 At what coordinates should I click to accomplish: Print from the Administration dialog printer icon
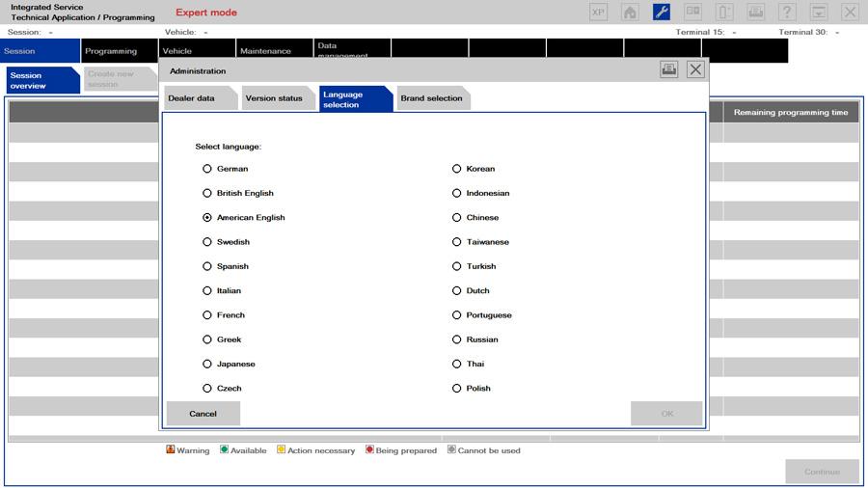click(668, 69)
